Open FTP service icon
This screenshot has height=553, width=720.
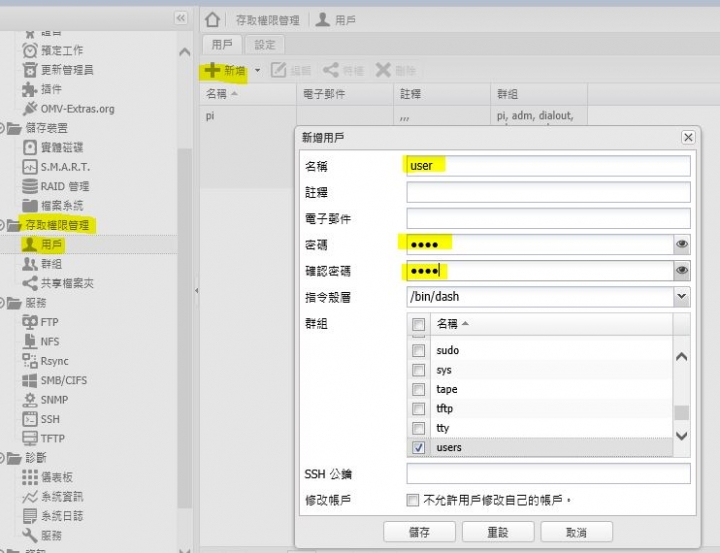click(30, 322)
